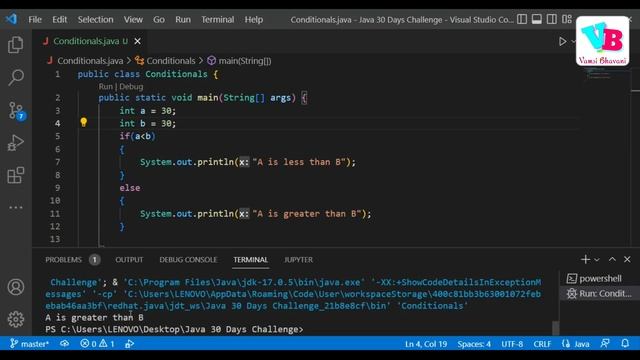Open the Edit menu
The width and height of the screenshot is (640, 360).
coord(59,19)
